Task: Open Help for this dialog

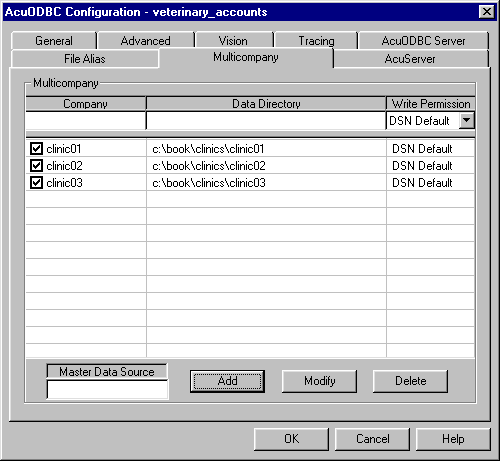Action: [453, 439]
